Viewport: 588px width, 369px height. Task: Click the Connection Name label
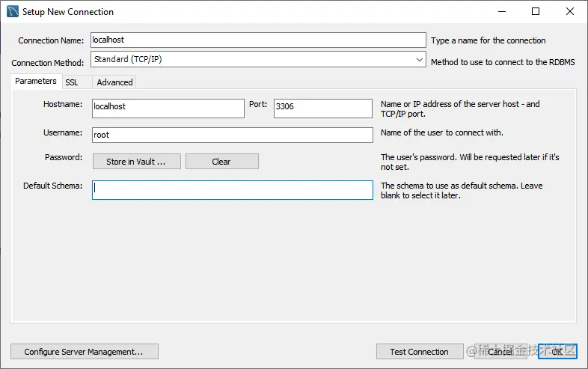[51, 40]
